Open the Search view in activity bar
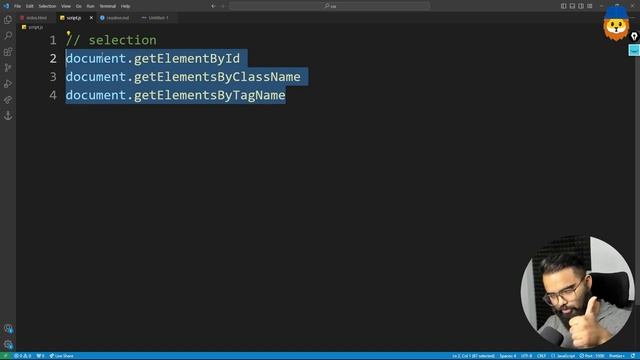The image size is (640, 360). point(8,36)
